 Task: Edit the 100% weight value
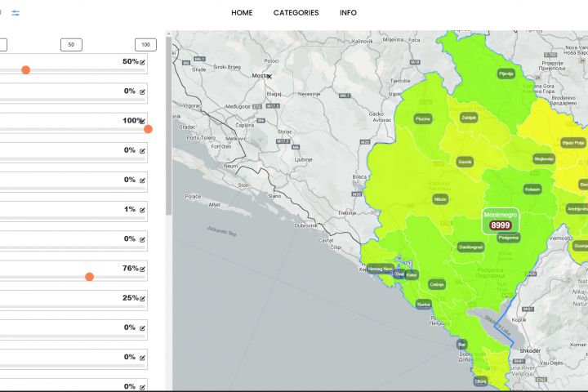coord(142,121)
